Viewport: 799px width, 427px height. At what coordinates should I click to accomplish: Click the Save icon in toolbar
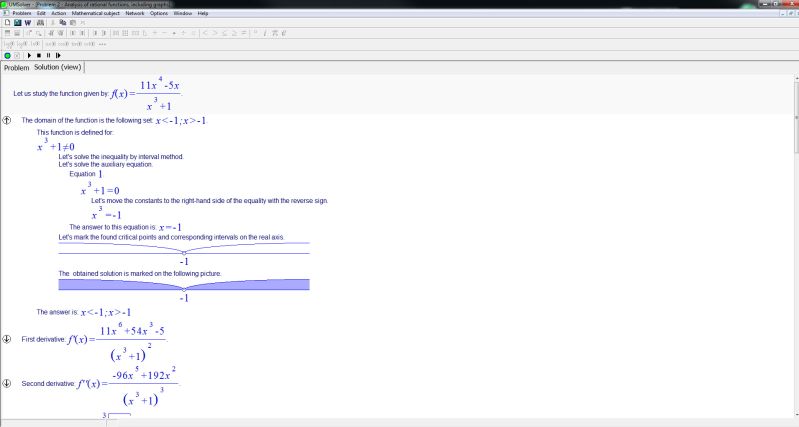[17, 23]
